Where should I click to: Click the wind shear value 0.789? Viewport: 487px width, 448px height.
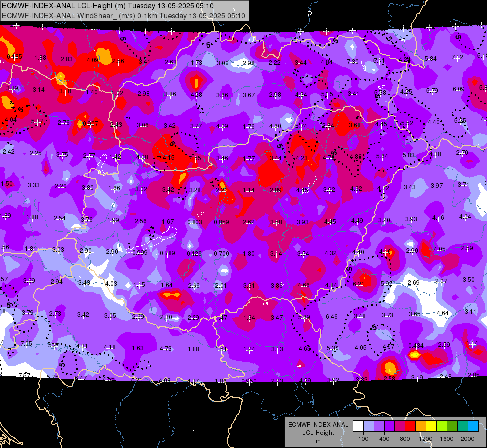168,253
